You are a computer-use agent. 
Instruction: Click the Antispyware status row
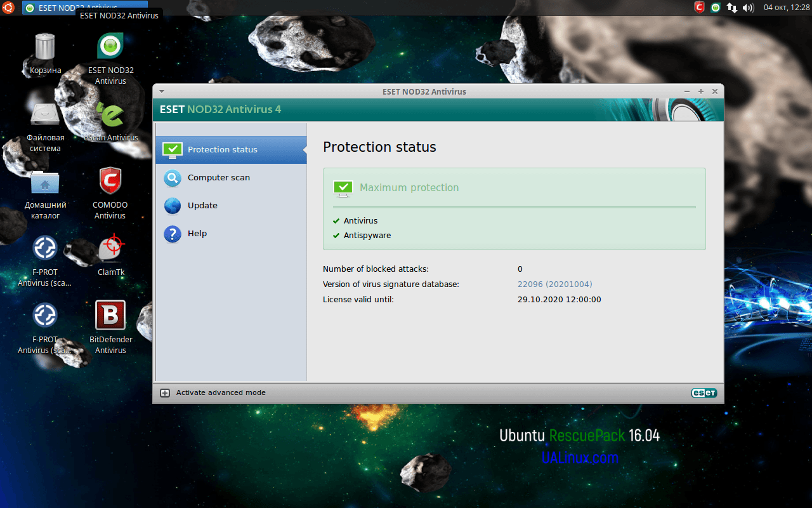click(x=362, y=236)
